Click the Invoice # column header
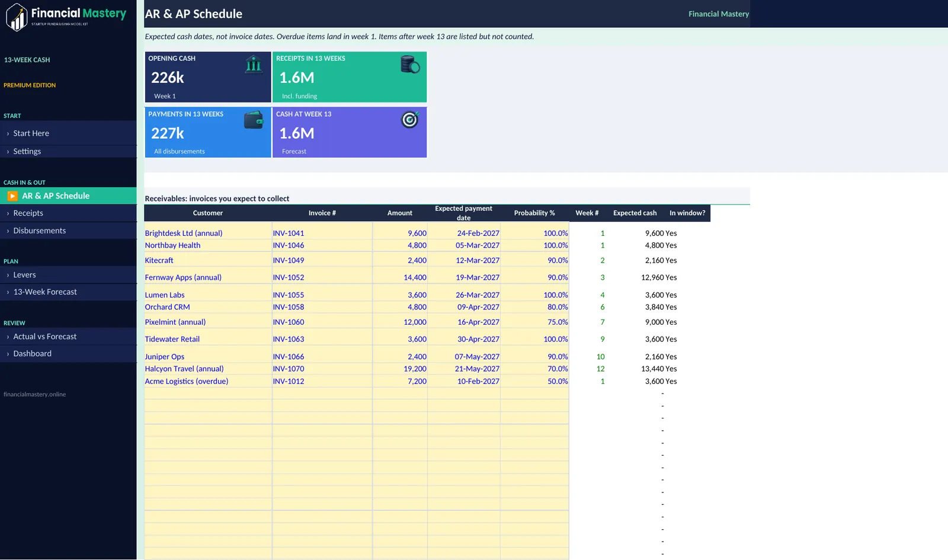948x560 pixels. [322, 213]
